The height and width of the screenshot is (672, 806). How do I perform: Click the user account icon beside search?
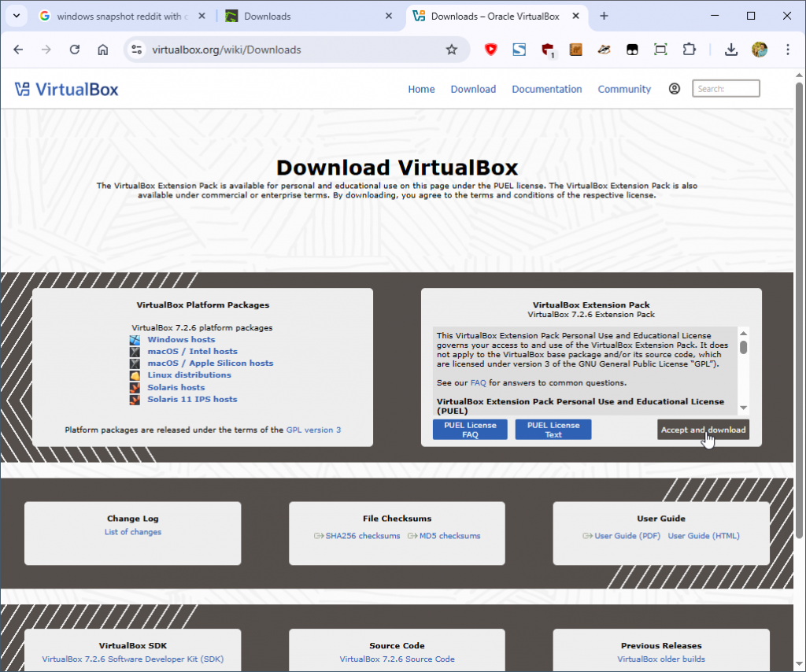(674, 89)
